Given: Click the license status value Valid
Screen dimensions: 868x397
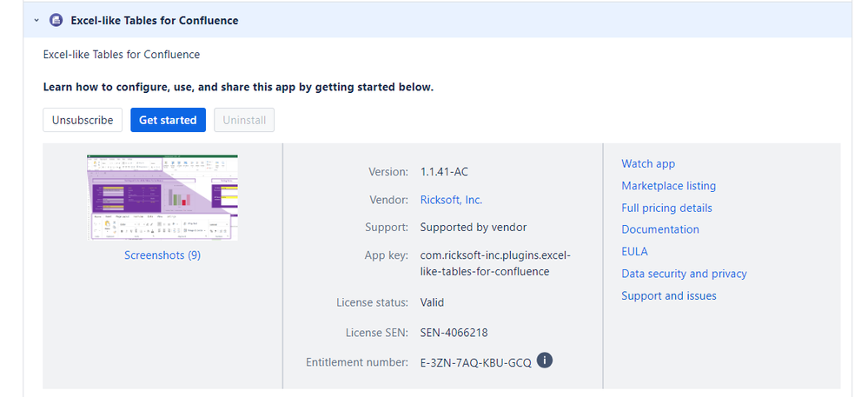Looking at the screenshot, I should (x=432, y=303).
